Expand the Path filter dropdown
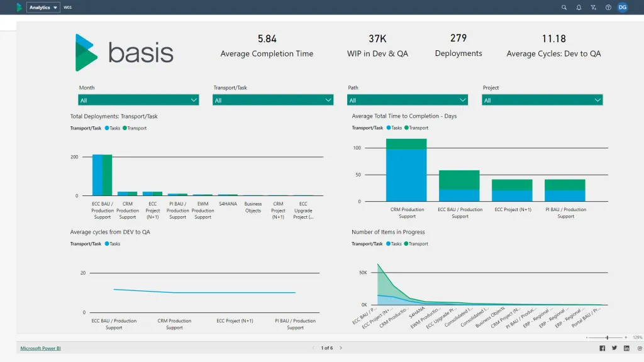The height and width of the screenshot is (362, 644). tap(462, 99)
